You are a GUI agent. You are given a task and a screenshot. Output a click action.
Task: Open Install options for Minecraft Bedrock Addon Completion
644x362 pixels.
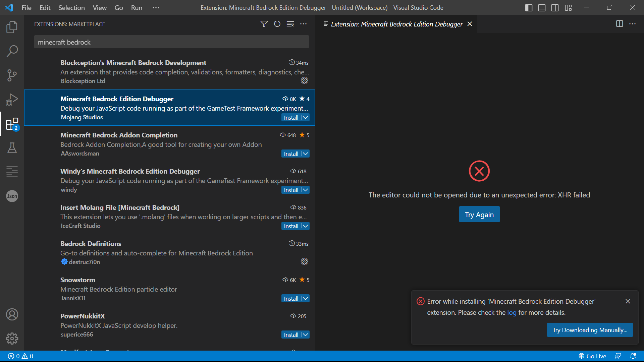(x=305, y=154)
